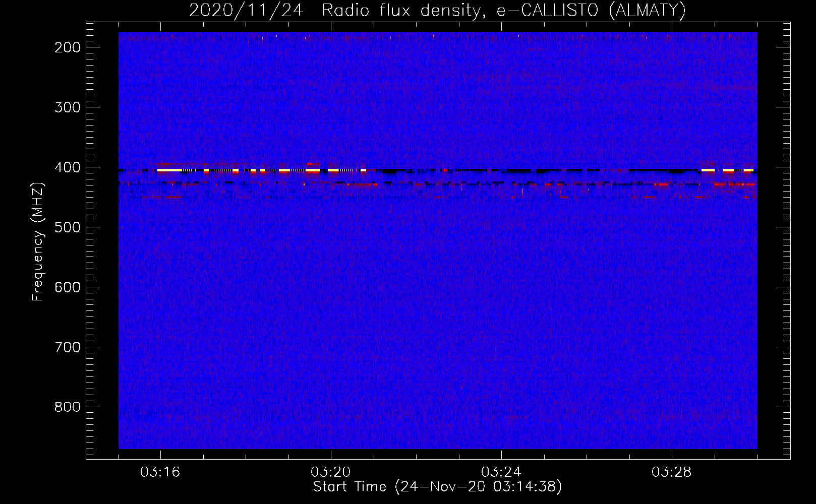Click the '03:28' time tick label
Screen dimensions: 816x504
coord(672,472)
